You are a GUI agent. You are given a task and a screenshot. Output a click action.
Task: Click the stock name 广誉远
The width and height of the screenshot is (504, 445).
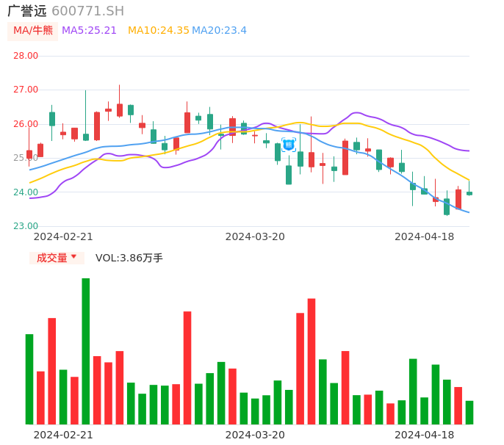point(27,11)
